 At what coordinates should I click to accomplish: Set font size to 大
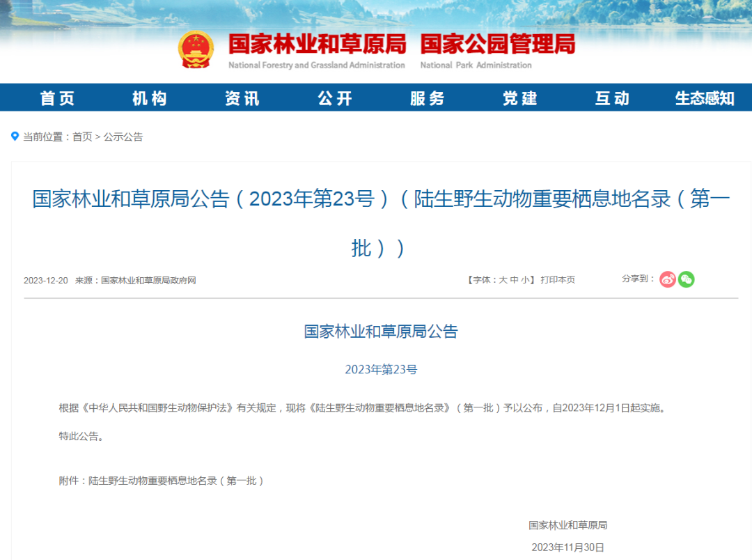503,280
